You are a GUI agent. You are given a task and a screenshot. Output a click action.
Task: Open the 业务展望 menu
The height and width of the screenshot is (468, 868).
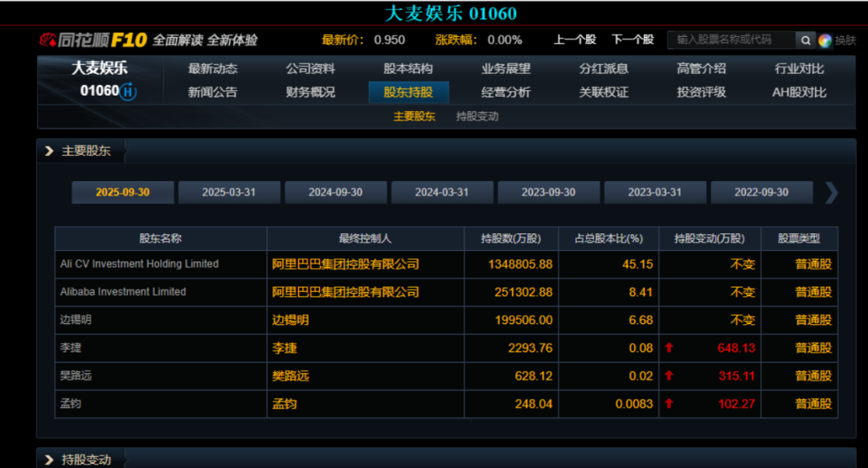tap(506, 68)
